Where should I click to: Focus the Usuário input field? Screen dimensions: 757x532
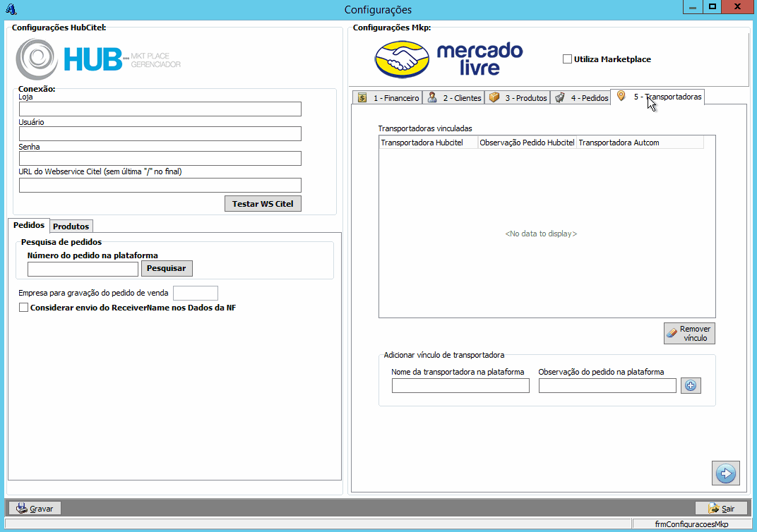coord(160,133)
